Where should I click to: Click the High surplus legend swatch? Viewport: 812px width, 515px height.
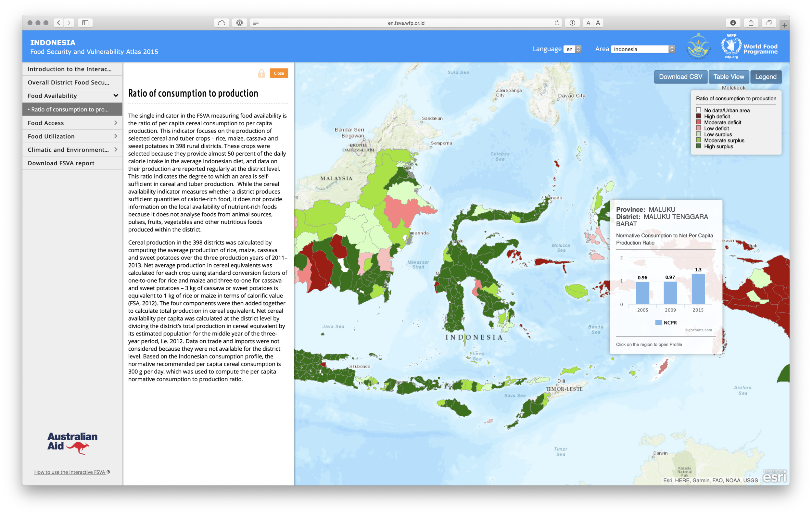pos(698,146)
